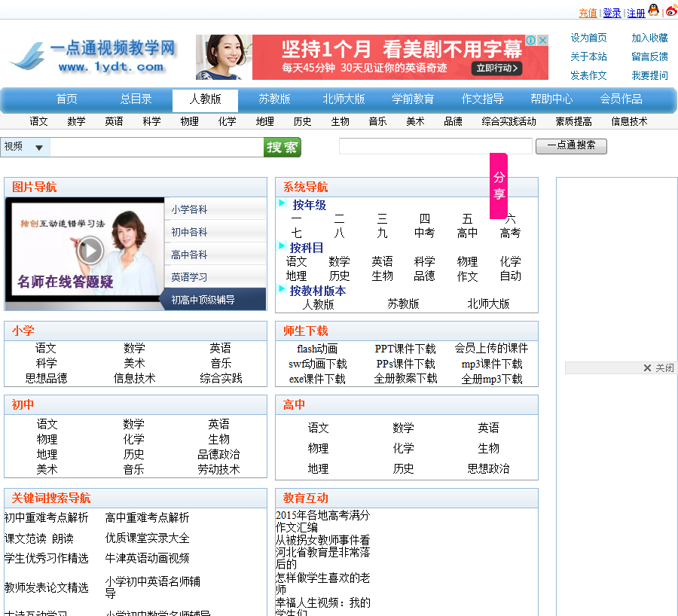The width and height of the screenshot is (678, 616).
Task: Open the 视频 search type dropdown
Action: pos(25,147)
